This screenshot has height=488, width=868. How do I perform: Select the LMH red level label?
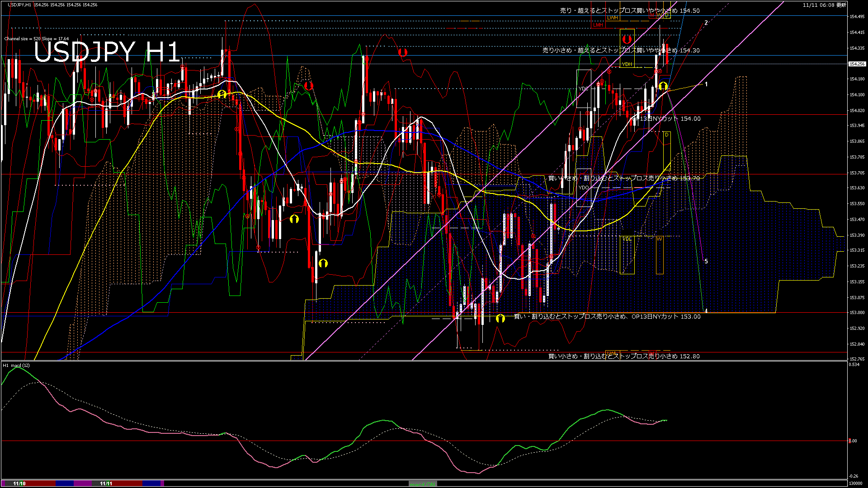point(598,25)
